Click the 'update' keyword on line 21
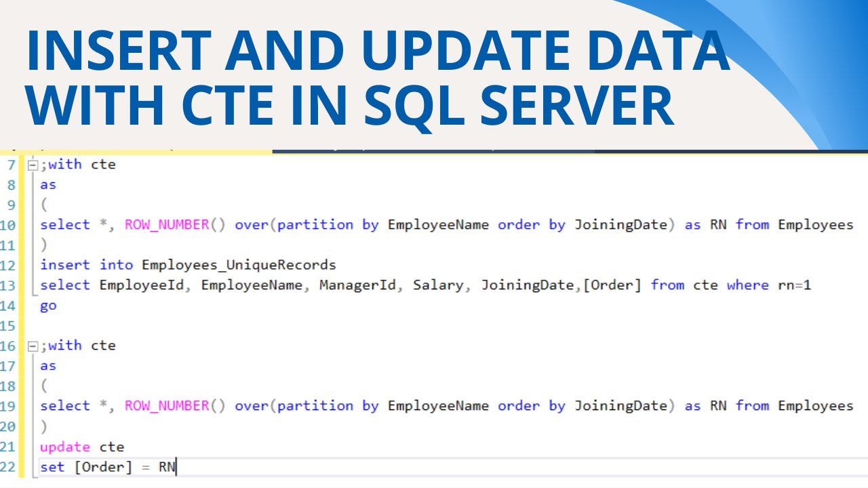This screenshot has width=868, height=488. (x=65, y=447)
